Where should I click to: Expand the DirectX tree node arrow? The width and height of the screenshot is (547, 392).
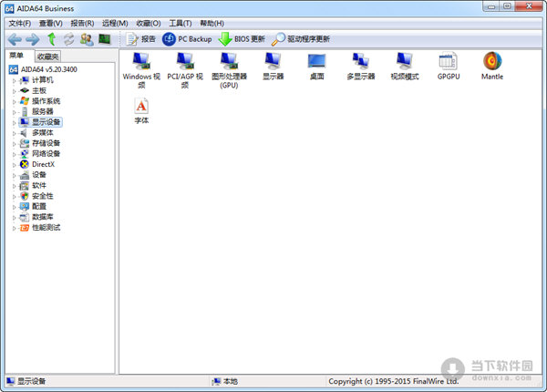pyautogui.click(x=15, y=165)
